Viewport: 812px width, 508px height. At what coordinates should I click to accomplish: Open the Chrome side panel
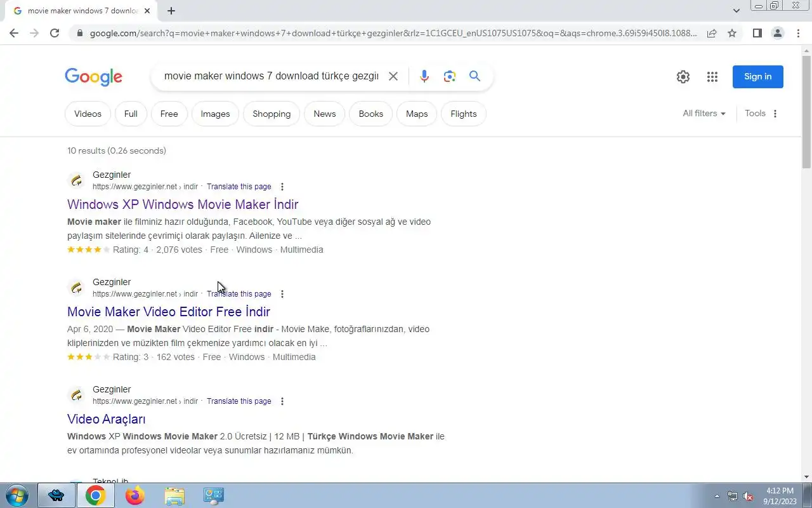pyautogui.click(x=757, y=33)
